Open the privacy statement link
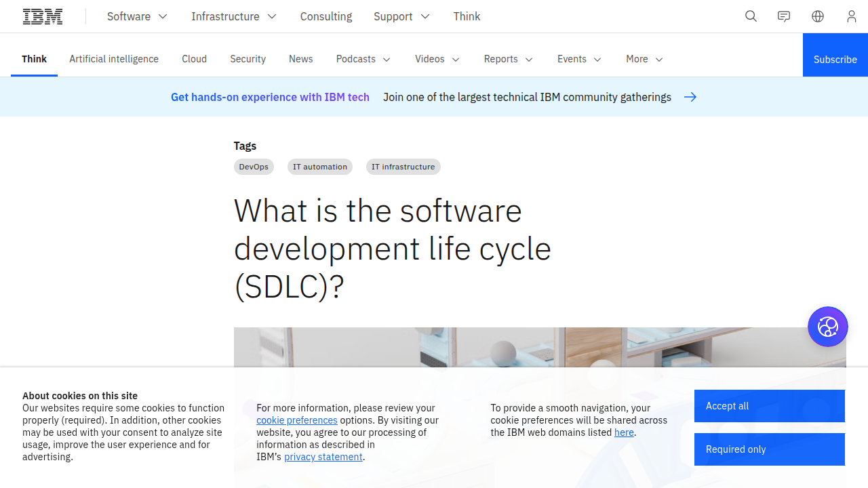Viewport: 868px width, 488px height. [x=323, y=457]
